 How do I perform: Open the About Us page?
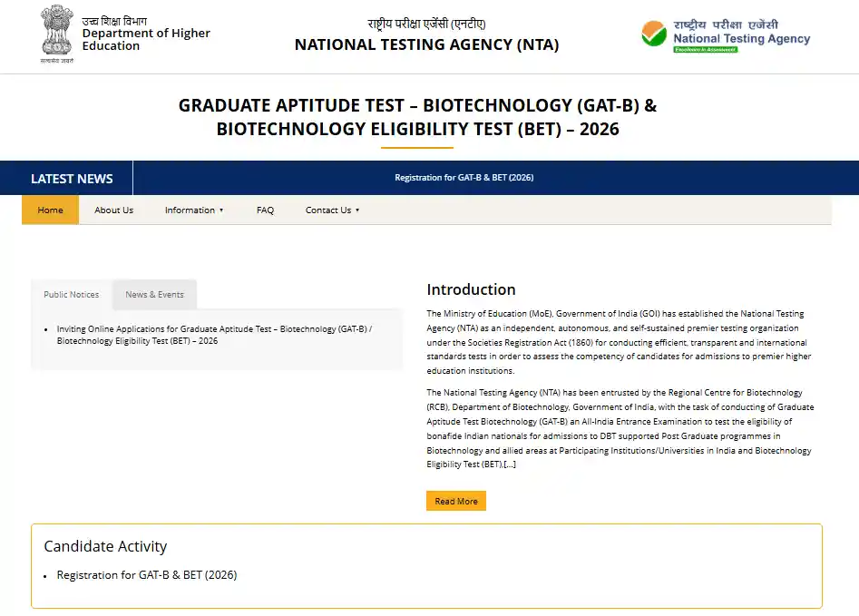[113, 210]
